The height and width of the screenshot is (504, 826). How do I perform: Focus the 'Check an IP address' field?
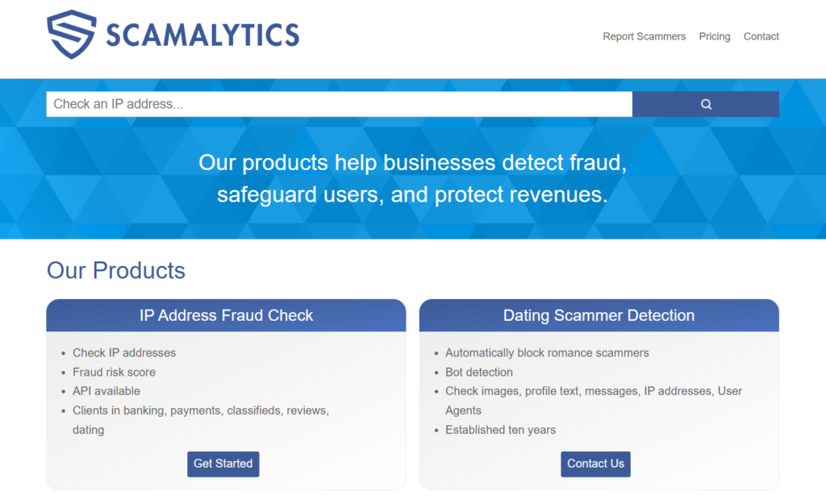pyautogui.click(x=339, y=104)
